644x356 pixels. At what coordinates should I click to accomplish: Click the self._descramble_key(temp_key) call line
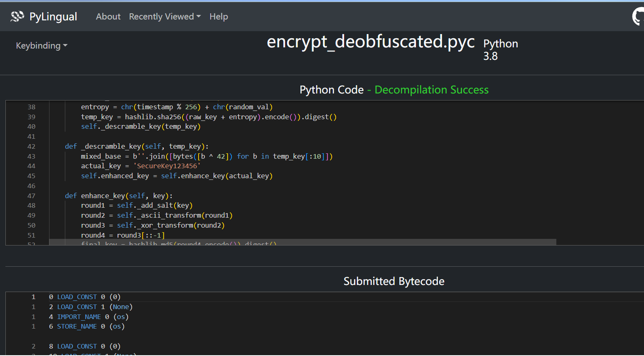pos(141,127)
